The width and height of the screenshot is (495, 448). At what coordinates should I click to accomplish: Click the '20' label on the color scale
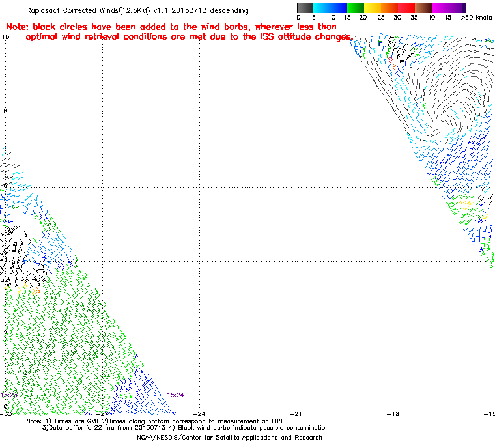point(363,18)
